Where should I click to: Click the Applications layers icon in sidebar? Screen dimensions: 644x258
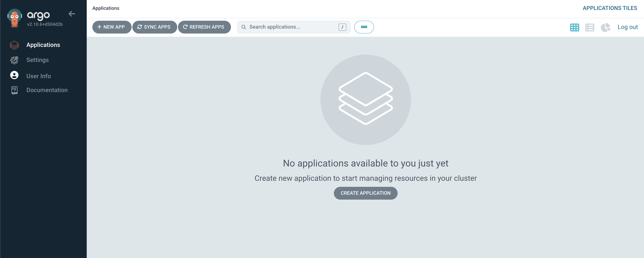tap(14, 45)
